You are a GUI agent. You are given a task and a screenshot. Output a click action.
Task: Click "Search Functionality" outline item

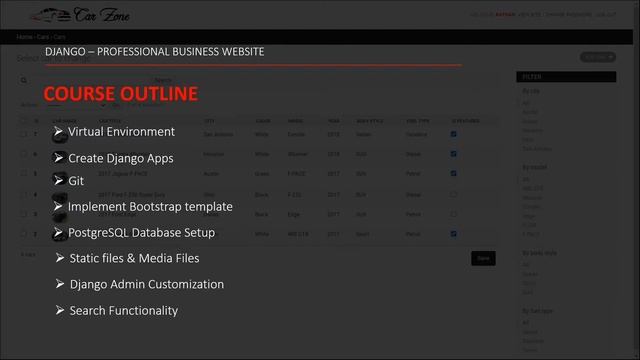pyautogui.click(x=124, y=311)
